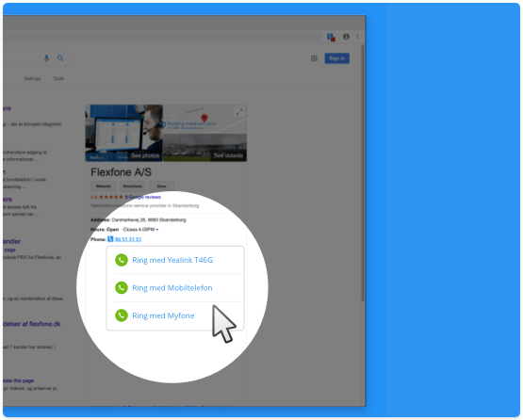This screenshot has width=523, height=420.
Task: Click the Sign in button
Action: [336, 58]
